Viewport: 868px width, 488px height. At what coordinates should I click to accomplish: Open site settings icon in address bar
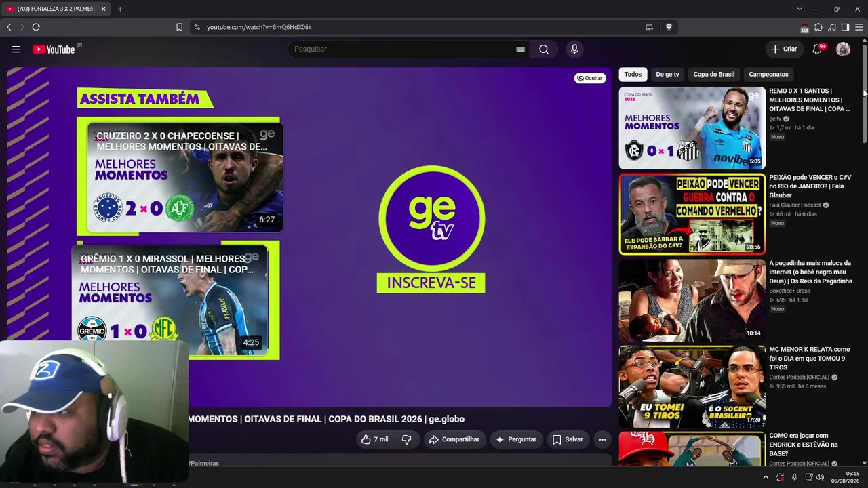pos(197,27)
